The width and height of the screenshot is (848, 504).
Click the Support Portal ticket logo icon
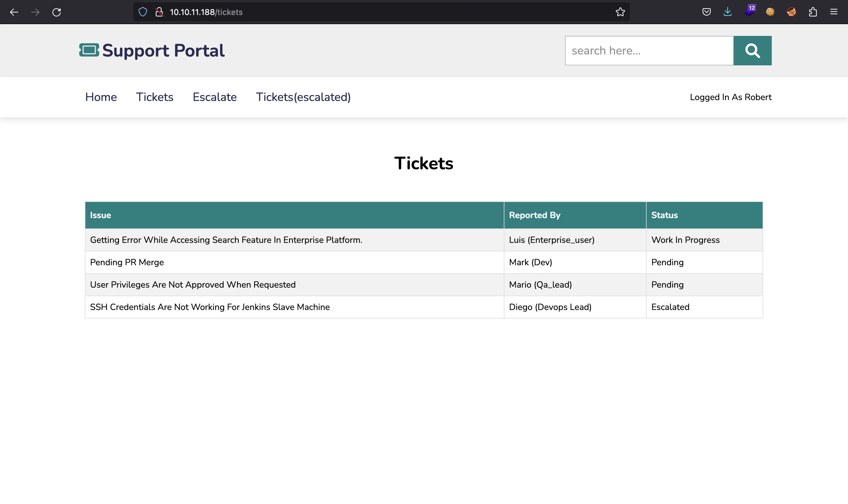click(x=89, y=50)
